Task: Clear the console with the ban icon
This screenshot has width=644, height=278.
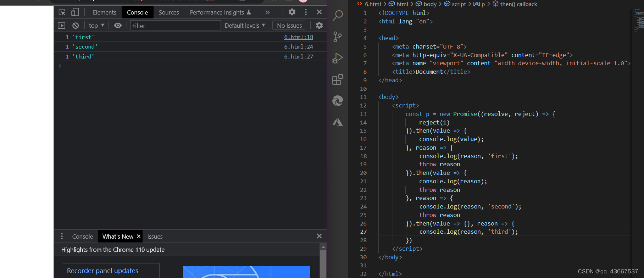Action: (76, 26)
